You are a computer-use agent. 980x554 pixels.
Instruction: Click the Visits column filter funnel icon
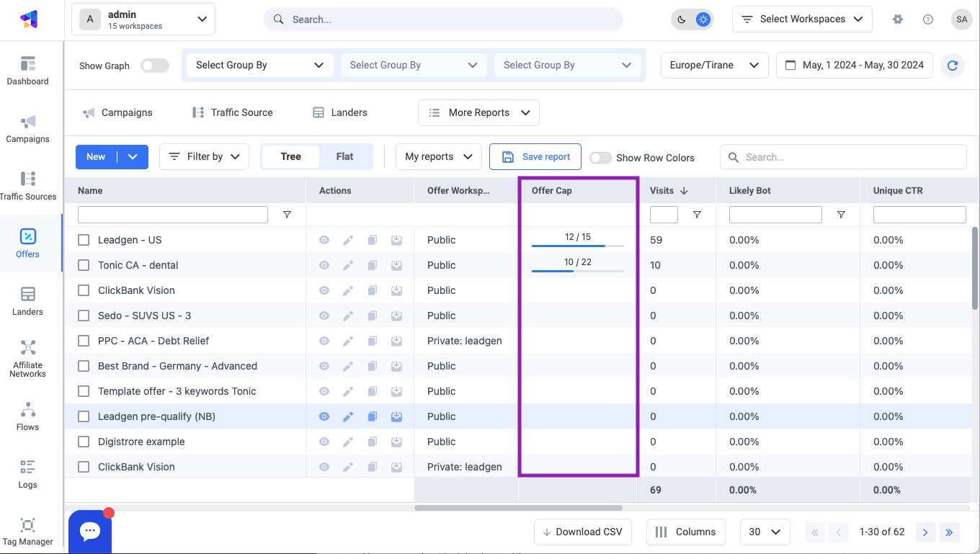point(697,215)
